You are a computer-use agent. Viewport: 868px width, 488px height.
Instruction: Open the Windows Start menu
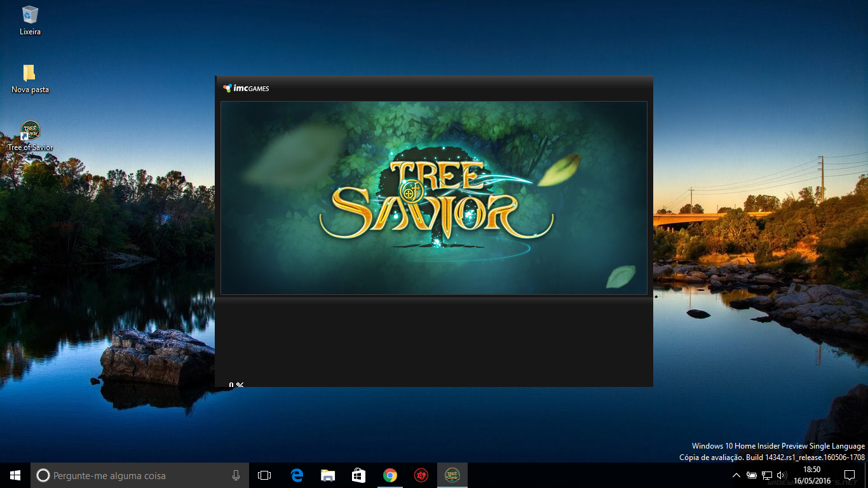click(15, 475)
